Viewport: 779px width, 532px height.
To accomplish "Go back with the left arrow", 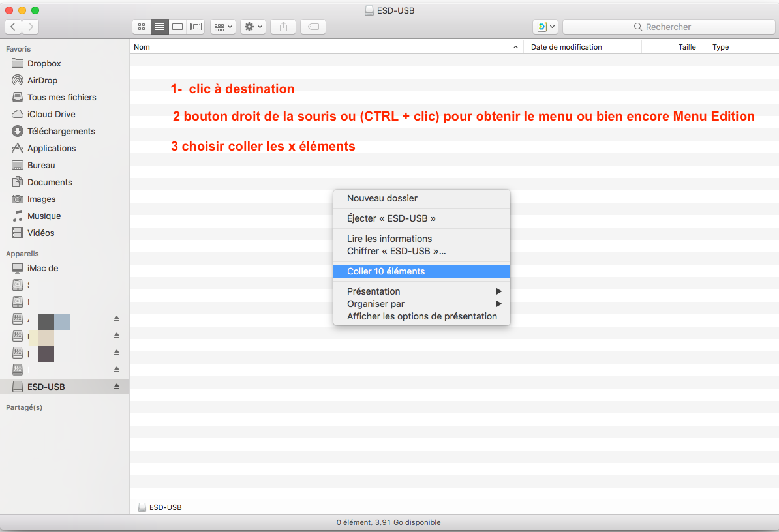I will (x=14, y=27).
